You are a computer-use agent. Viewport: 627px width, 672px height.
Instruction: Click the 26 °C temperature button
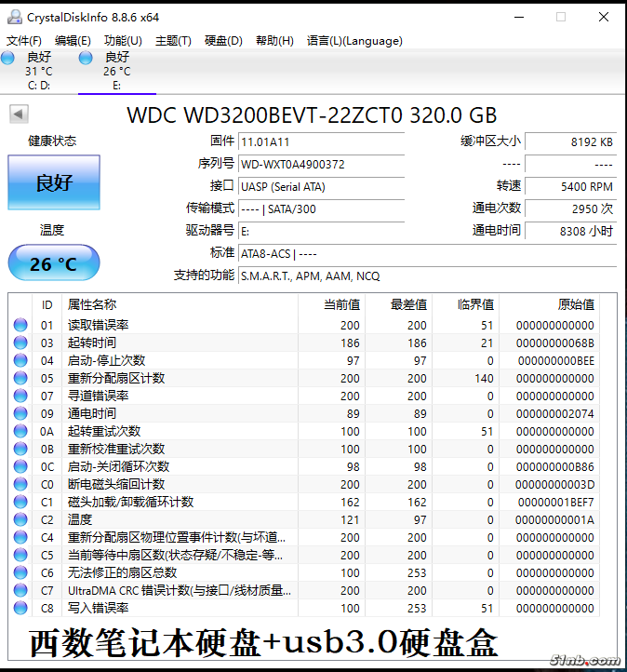54,263
